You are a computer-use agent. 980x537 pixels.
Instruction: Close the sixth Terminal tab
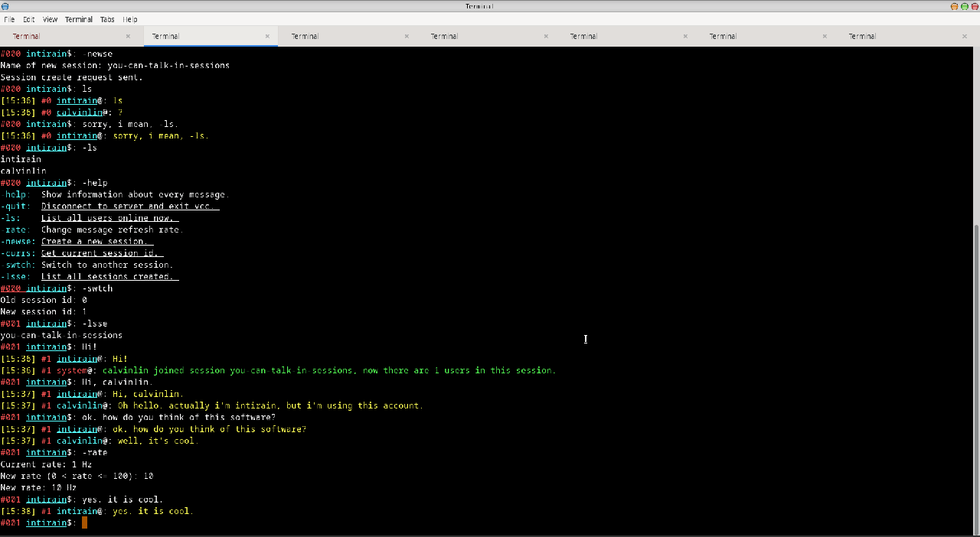click(825, 36)
